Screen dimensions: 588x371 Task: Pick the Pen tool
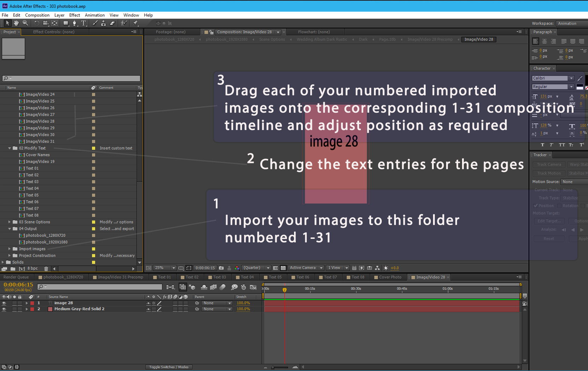click(74, 23)
